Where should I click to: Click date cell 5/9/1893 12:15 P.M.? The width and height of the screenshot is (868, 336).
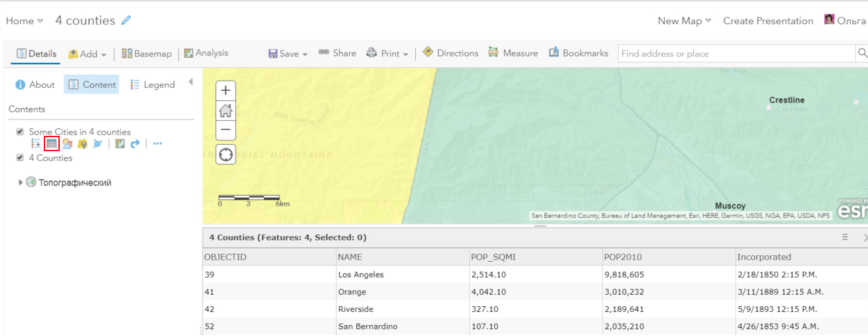777,309
